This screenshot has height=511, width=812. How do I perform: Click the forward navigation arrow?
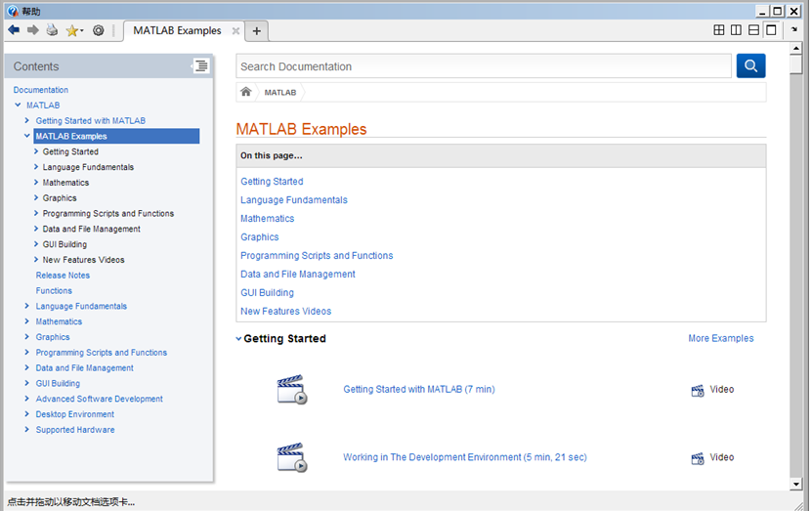(x=33, y=30)
